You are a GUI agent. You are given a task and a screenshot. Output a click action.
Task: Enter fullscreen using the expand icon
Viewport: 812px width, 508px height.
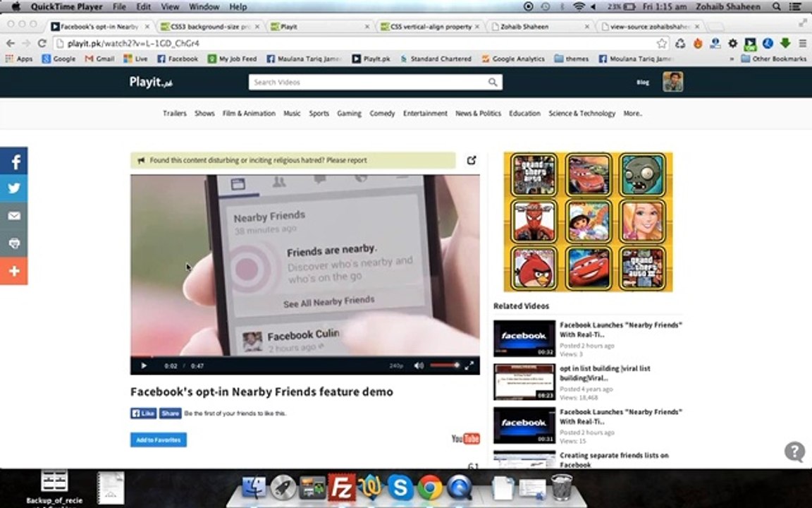tap(469, 365)
